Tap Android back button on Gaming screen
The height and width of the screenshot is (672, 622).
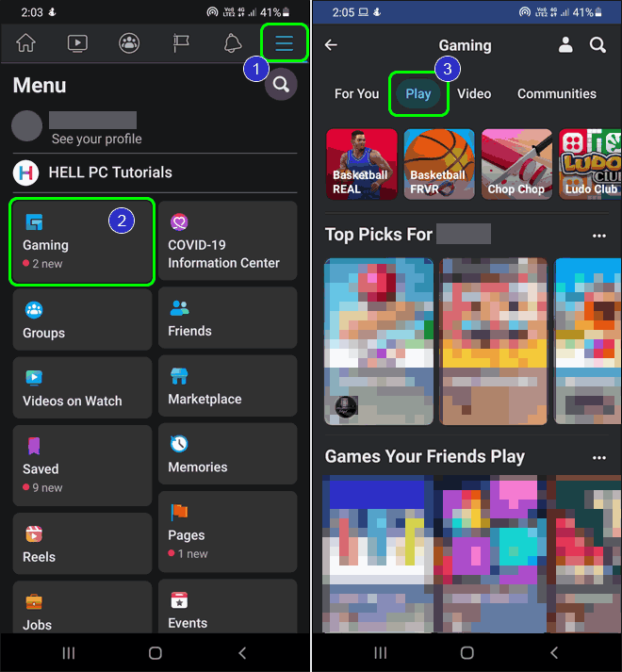click(x=554, y=653)
